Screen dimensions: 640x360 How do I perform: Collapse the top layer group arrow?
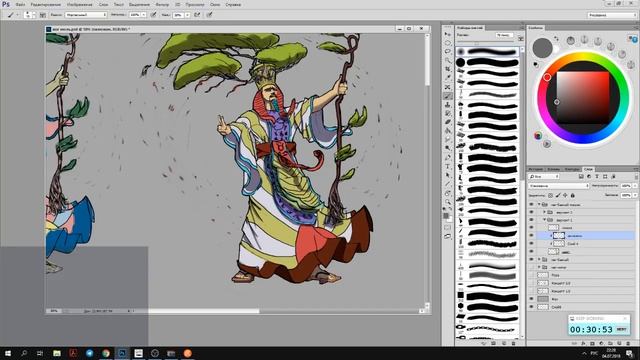pos(539,204)
